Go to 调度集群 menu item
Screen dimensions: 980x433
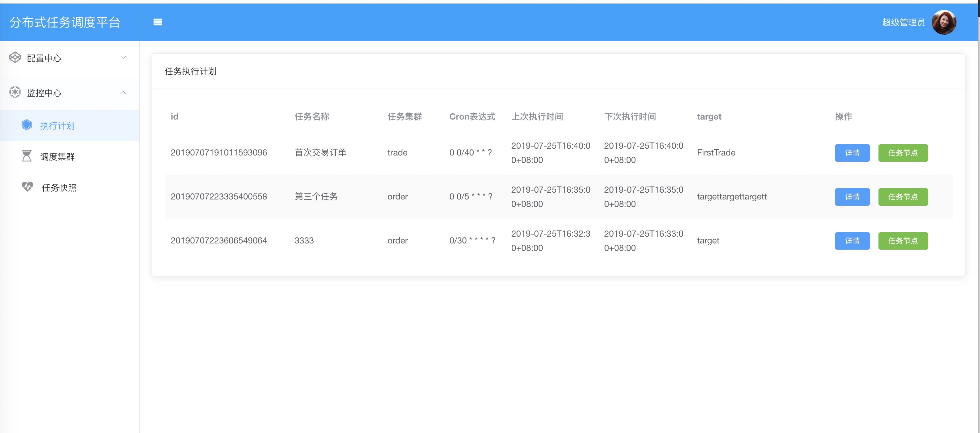click(x=58, y=156)
